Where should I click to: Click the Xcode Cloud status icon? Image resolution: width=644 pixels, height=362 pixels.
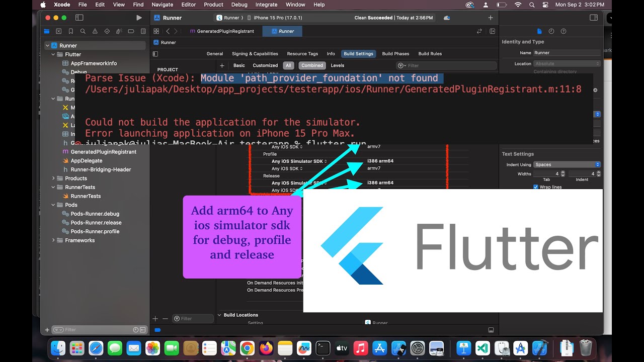(x=447, y=18)
